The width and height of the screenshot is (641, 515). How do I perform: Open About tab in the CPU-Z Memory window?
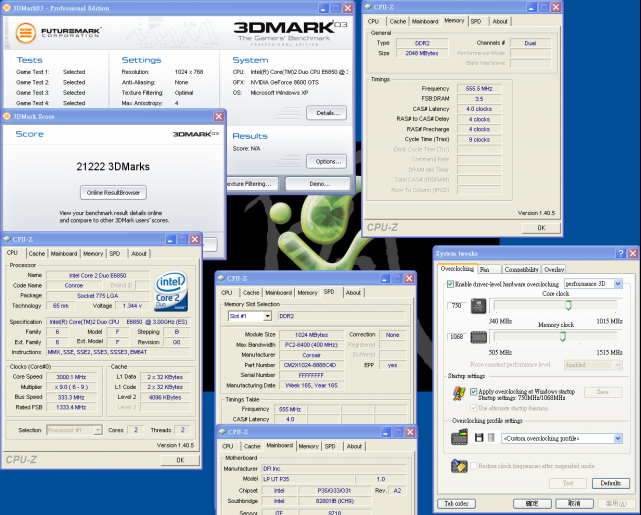point(500,21)
